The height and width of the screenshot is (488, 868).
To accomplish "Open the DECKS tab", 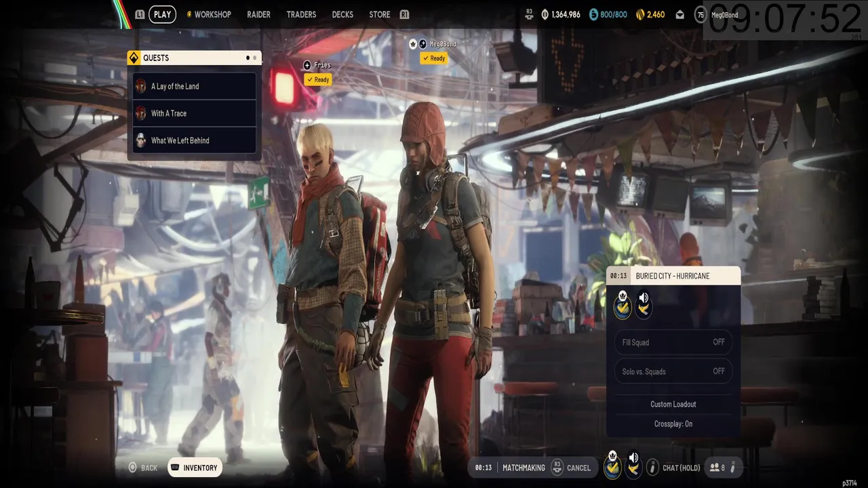I will coord(342,14).
